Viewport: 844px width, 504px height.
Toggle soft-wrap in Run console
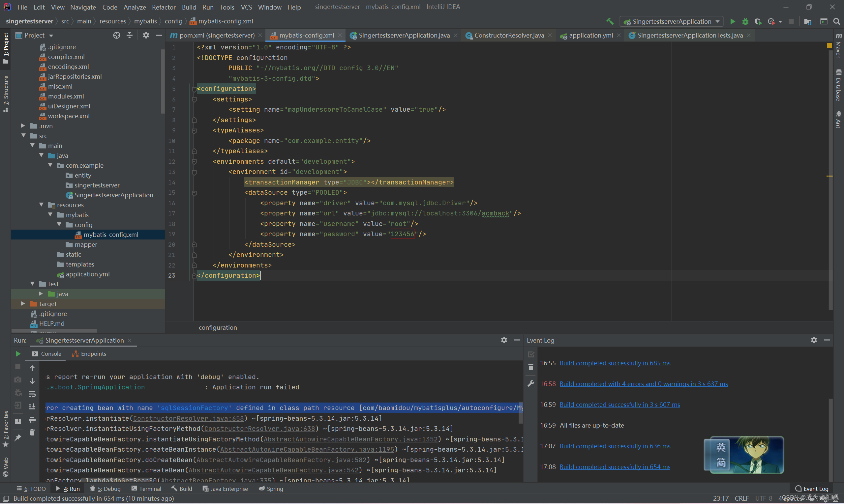(32, 394)
